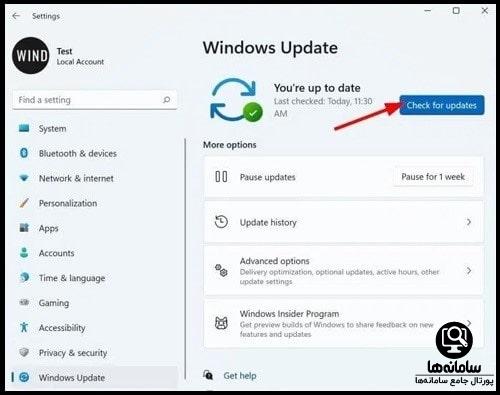Click the Pause updates label

(x=268, y=177)
